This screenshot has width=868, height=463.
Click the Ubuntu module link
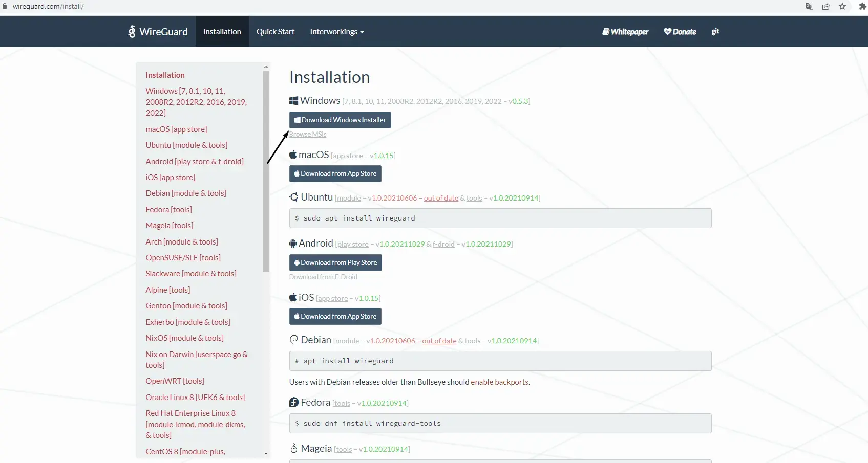(349, 198)
